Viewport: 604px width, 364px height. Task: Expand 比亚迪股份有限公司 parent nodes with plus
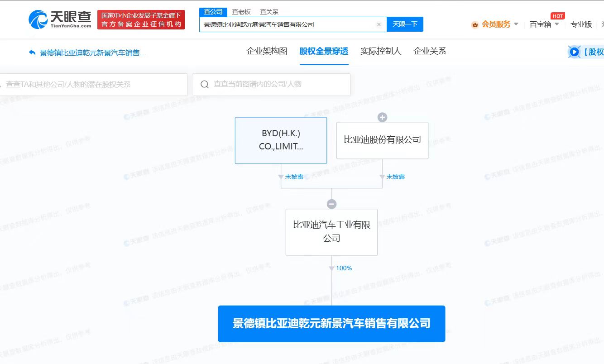click(x=382, y=118)
